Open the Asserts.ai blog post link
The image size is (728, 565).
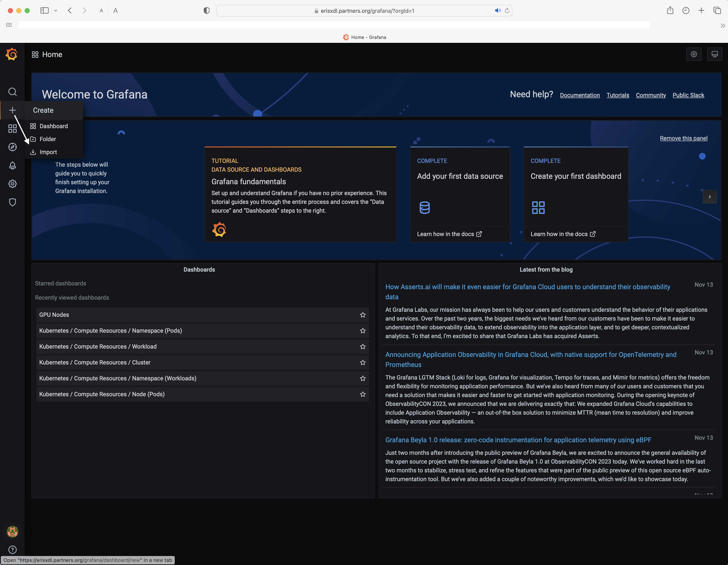coord(528,292)
